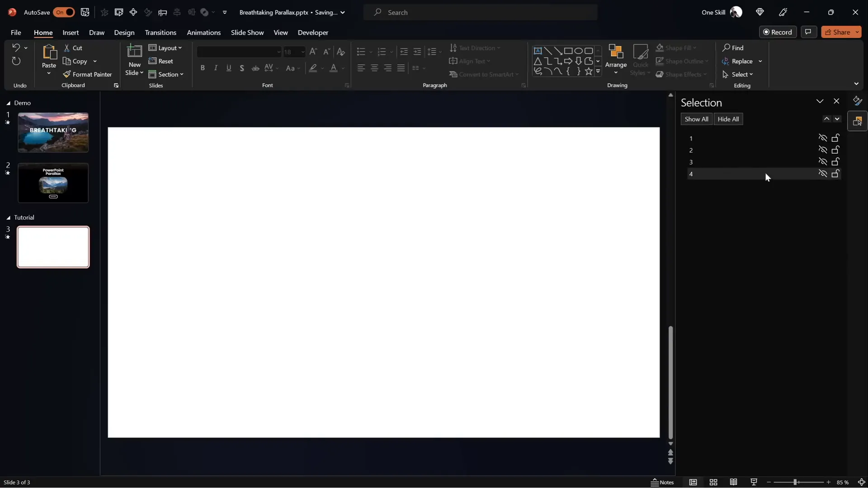The width and height of the screenshot is (868, 488).
Task: Collapse the Demo section in slide panel
Action: (x=8, y=103)
